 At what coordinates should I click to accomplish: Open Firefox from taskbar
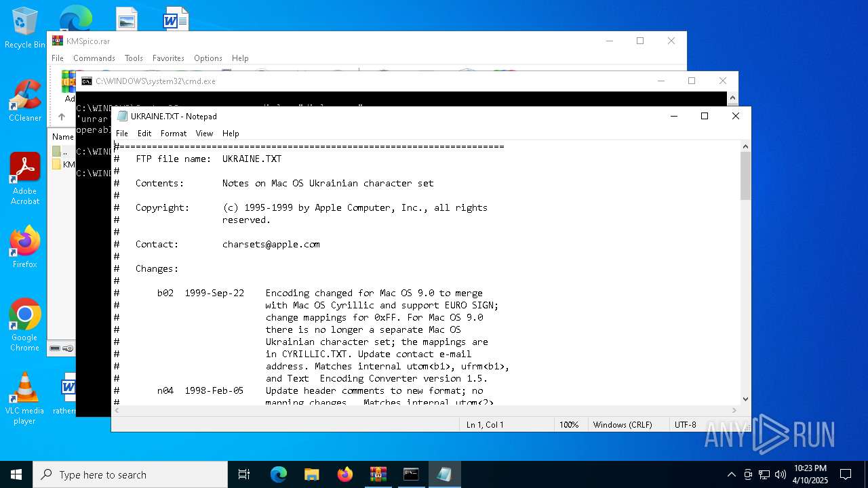(x=345, y=474)
